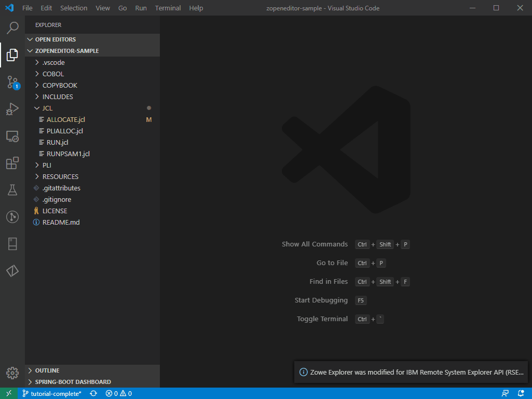The image size is (532, 399).
Task: Collapse the JCL folder
Action: pyautogui.click(x=92, y=108)
